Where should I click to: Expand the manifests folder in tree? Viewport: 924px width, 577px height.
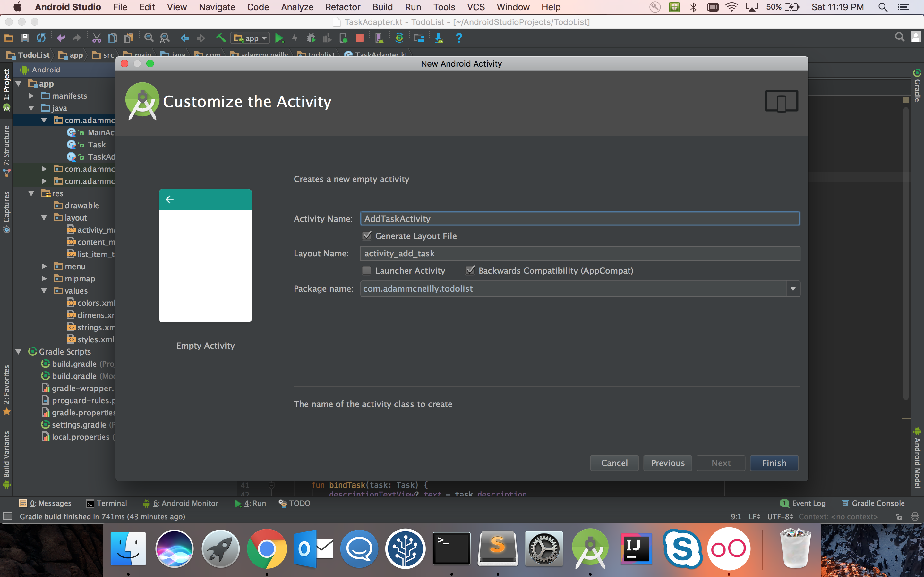pyautogui.click(x=32, y=96)
